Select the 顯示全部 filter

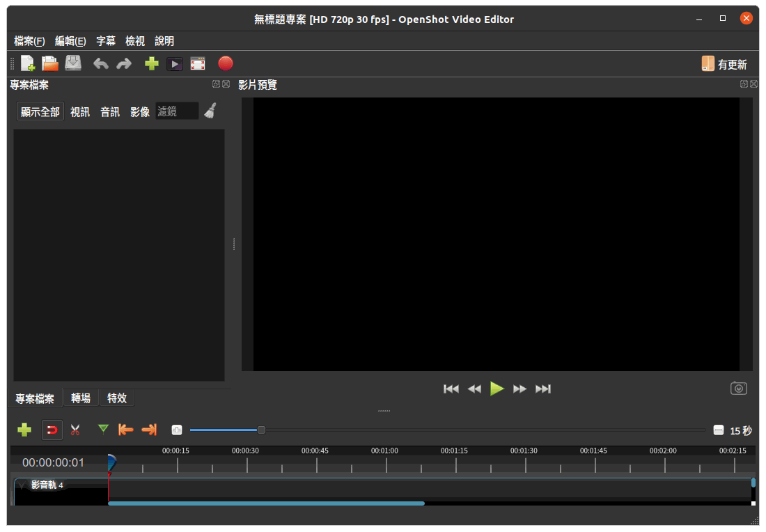[x=40, y=112]
